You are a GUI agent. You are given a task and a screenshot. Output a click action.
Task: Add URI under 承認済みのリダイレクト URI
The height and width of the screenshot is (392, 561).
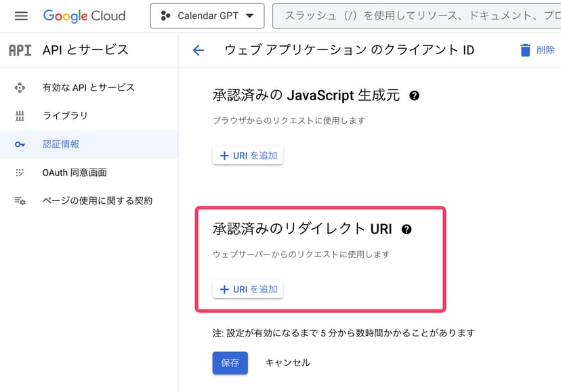[248, 289]
